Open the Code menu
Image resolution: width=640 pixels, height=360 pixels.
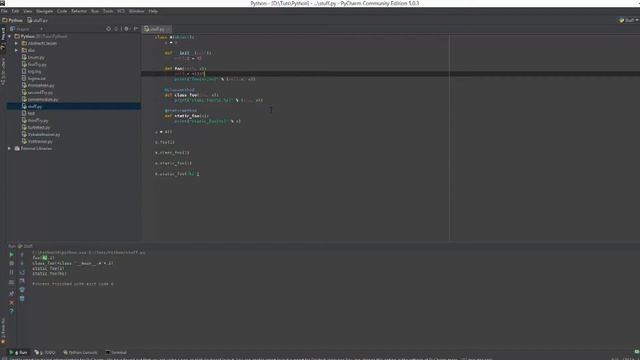click(62, 11)
